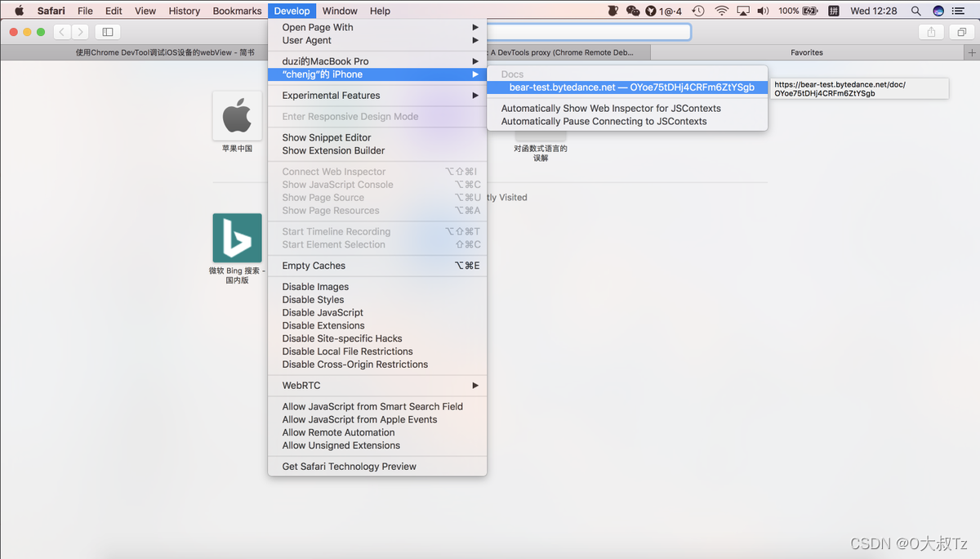The image size is (980, 559).
Task: Click the battery status icon
Action: [810, 11]
